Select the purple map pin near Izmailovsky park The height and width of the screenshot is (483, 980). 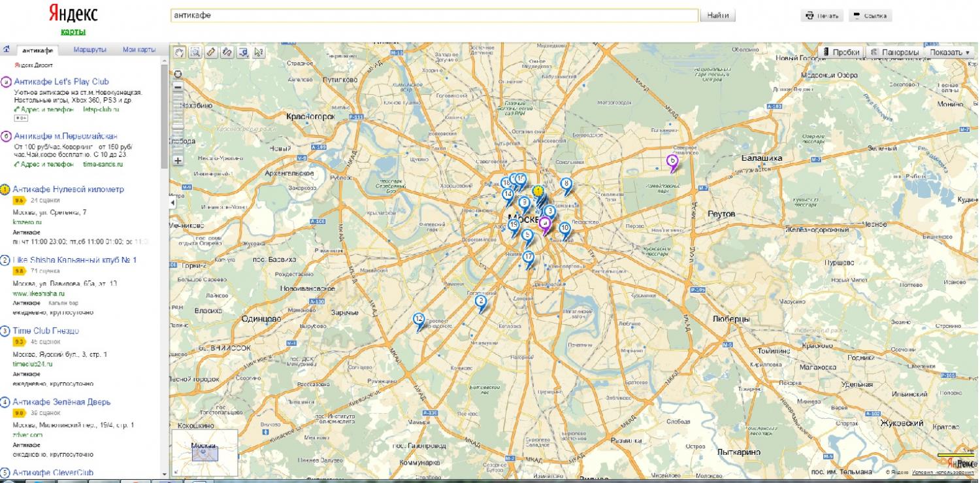[672, 161]
